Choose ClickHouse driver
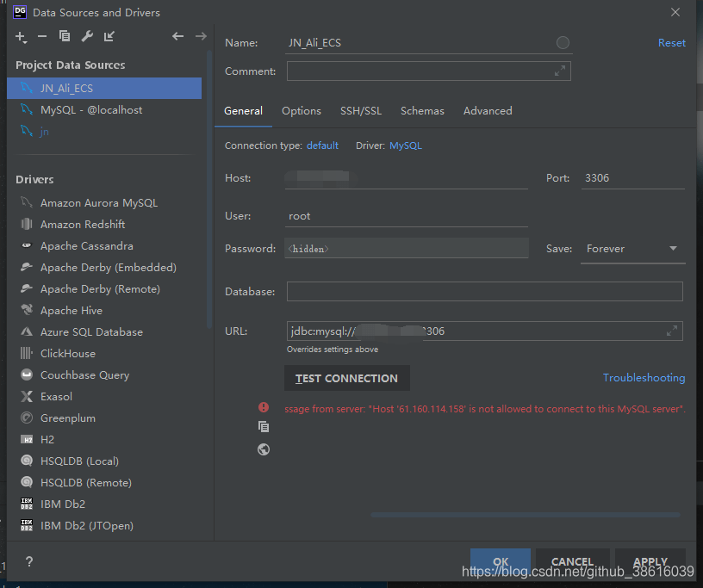 (104, 354)
